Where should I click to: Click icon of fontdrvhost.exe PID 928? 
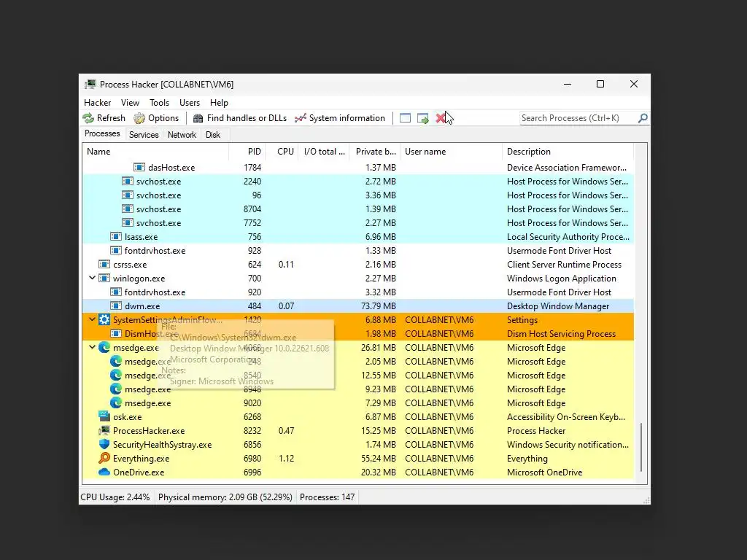click(116, 251)
